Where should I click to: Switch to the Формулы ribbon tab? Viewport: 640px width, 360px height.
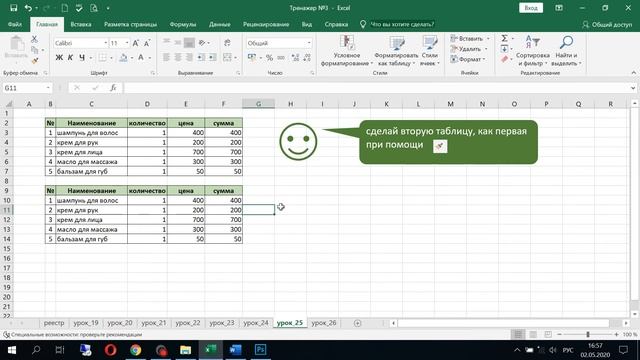[x=183, y=24]
